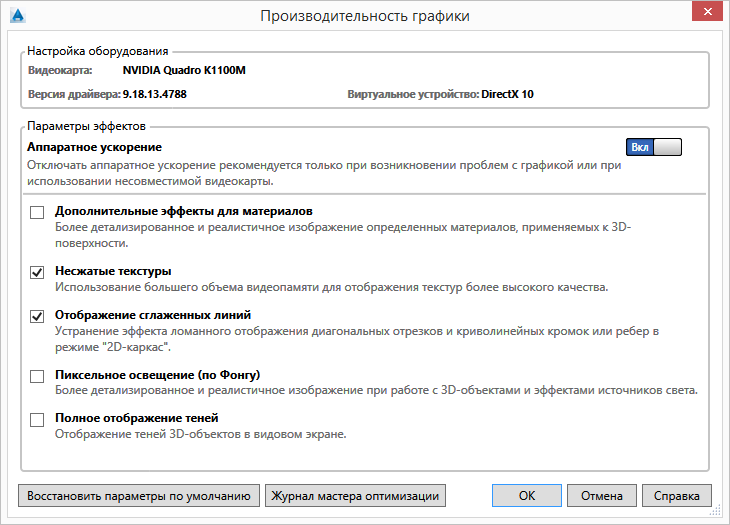The image size is (730, 525).
Task: Click the Аппаратное ускорение heading
Action: coord(95,147)
